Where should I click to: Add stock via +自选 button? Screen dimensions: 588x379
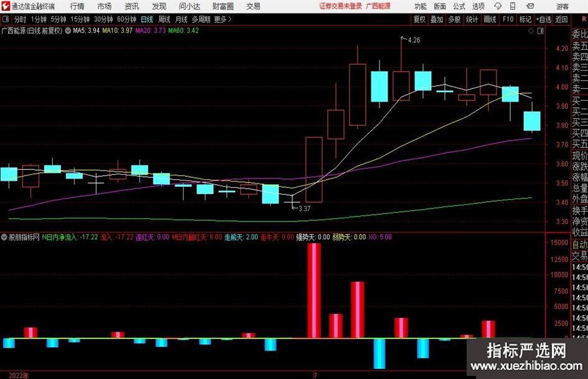click(543, 19)
